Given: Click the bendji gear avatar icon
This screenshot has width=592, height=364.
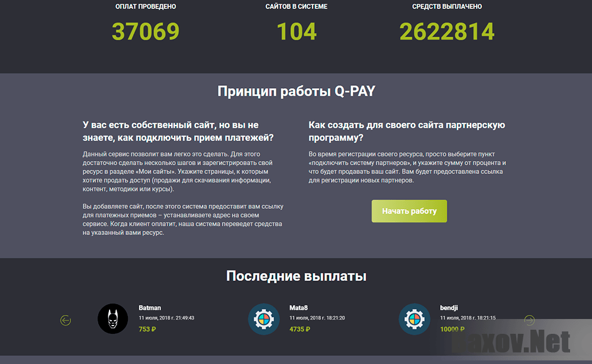Looking at the screenshot, I should coord(414,318).
